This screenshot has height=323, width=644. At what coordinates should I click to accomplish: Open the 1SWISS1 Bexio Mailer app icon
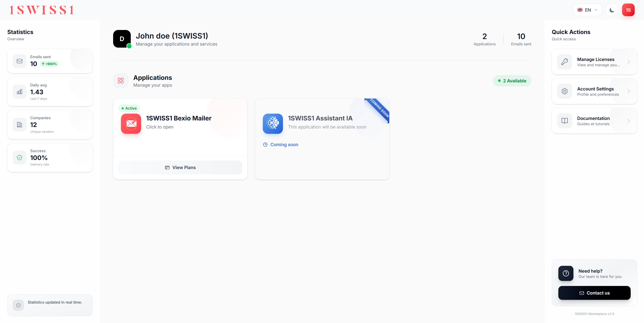(131, 124)
